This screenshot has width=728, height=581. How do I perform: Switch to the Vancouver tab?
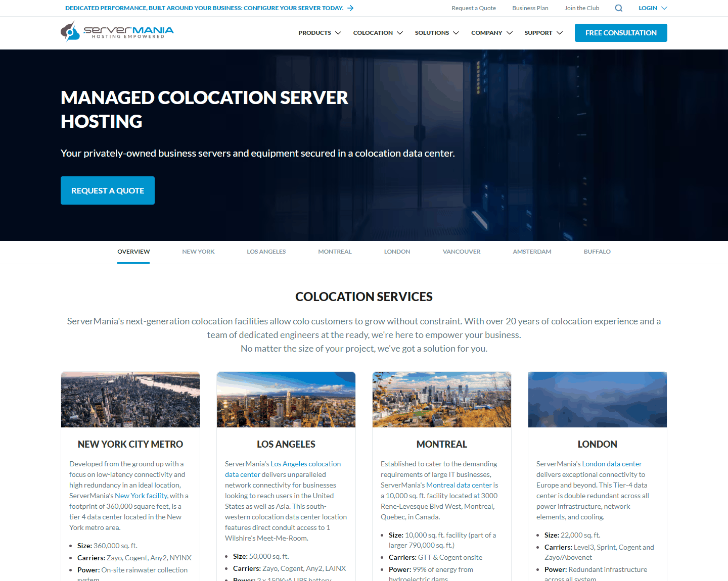[x=462, y=252]
